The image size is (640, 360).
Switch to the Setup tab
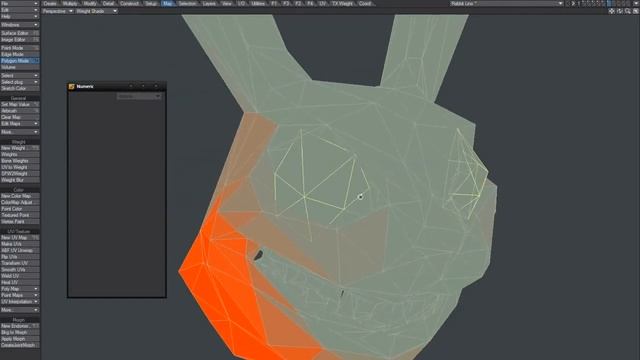click(151, 3)
